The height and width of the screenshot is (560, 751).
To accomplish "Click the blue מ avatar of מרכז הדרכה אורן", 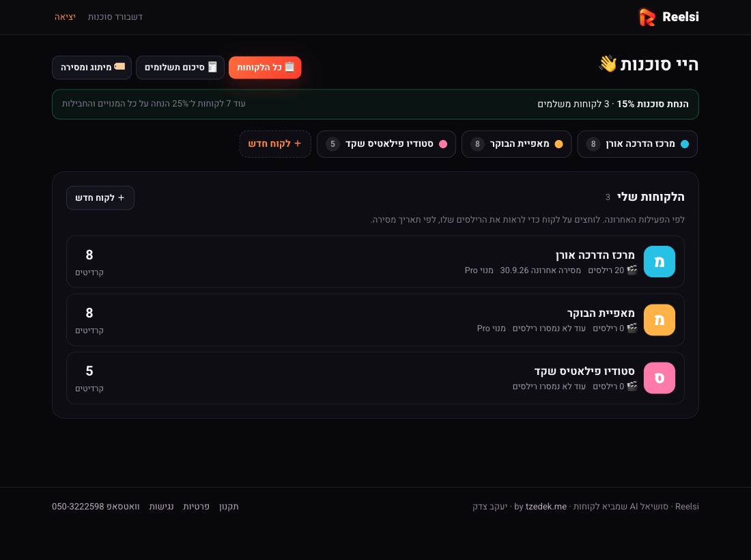I will pyautogui.click(x=659, y=262).
